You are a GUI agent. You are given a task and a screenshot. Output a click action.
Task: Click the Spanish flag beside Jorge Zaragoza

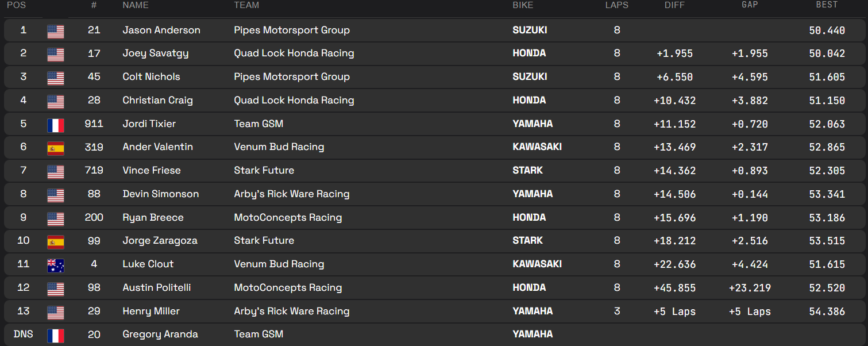click(x=56, y=242)
